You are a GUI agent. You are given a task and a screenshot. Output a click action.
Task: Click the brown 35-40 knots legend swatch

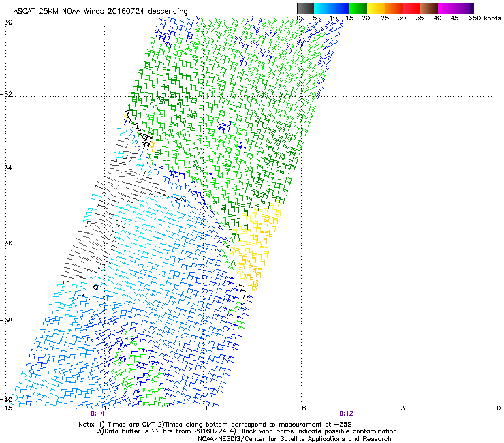pyautogui.click(x=429, y=8)
